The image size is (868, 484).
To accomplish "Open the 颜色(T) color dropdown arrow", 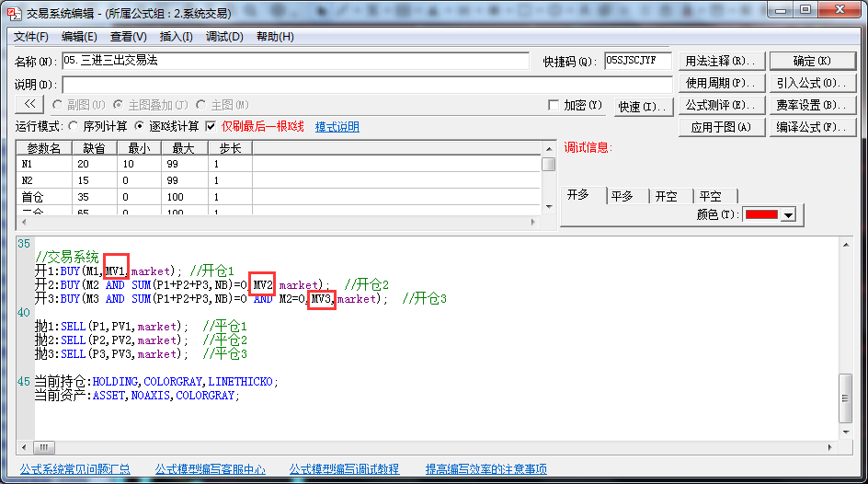I will coord(788,215).
